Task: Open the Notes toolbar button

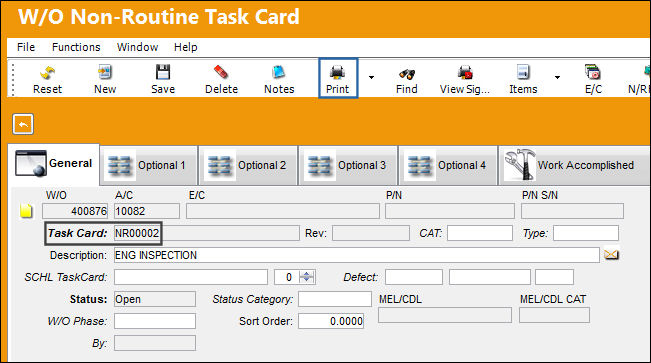Action: [x=279, y=79]
